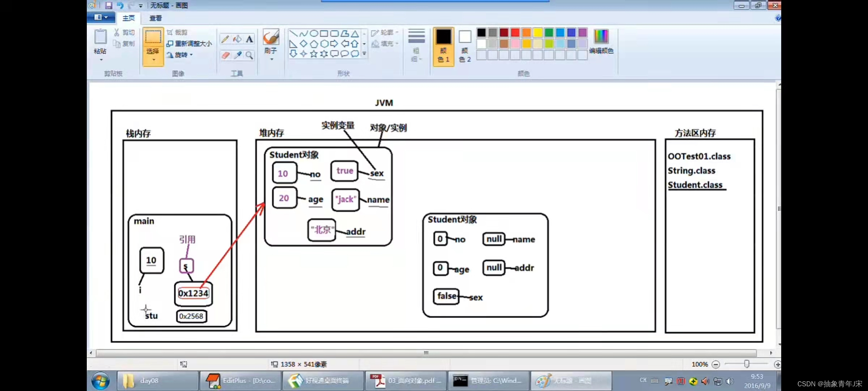Select the Pencil tool
868x391 pixels.
[x=225, y=39]
